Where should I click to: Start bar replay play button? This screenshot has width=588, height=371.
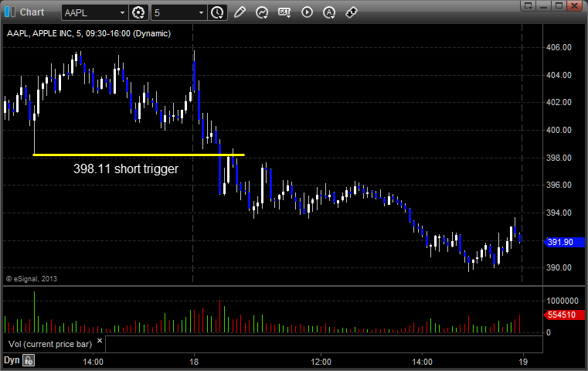click(x=307, y=12)
